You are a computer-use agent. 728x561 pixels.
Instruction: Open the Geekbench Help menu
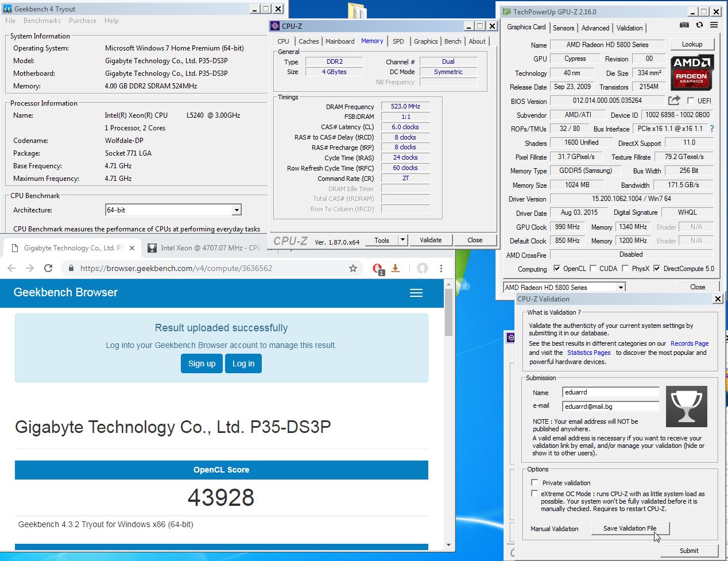coord(111,20)
